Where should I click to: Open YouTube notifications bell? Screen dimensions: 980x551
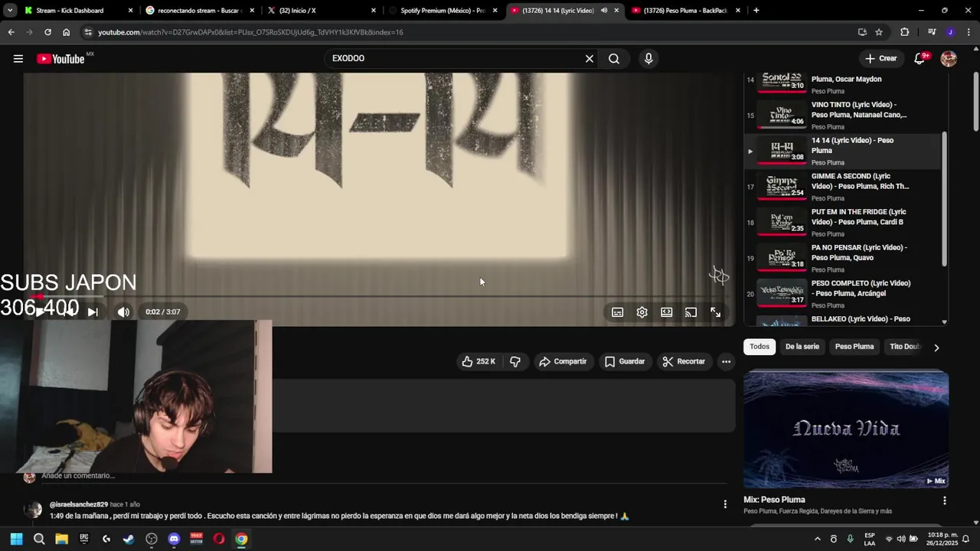click(x=920, y=59)
